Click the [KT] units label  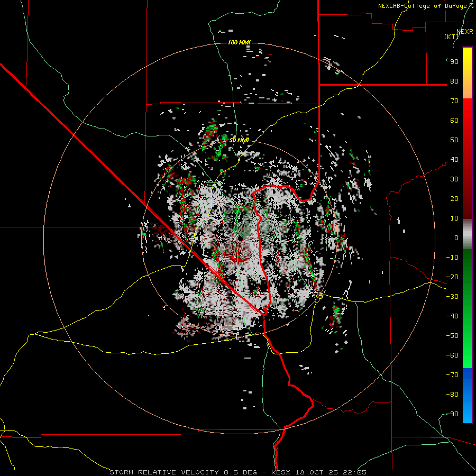point(452,36)
